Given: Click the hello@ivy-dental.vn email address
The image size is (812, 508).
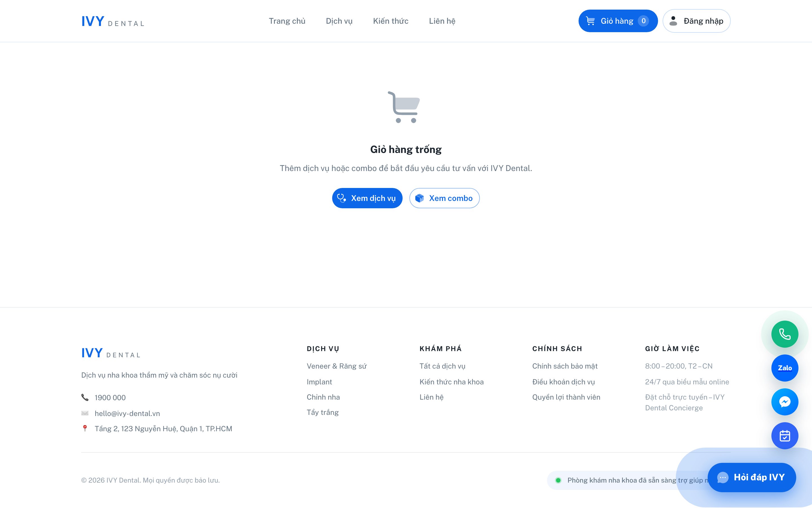Looking at the screenshot, I should coord(127,413).
